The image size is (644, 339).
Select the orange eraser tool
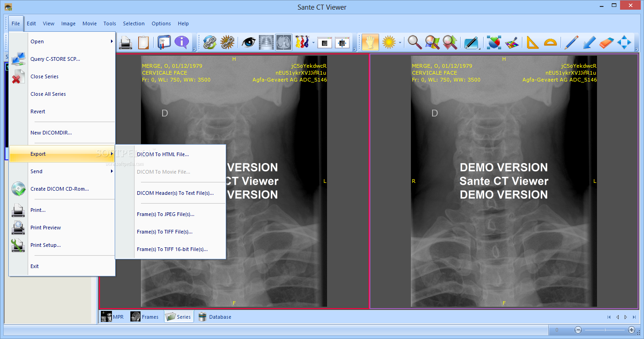(607, 42)
